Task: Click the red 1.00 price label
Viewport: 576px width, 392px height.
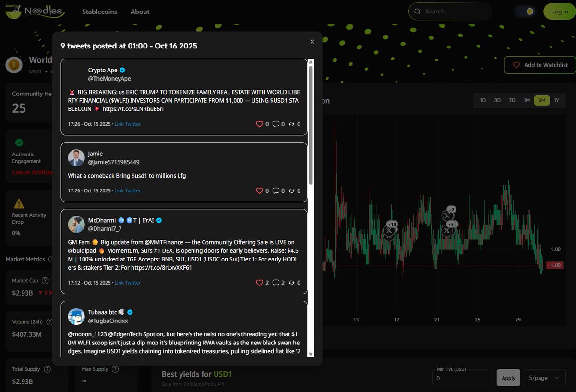Action: click(554, 265)
